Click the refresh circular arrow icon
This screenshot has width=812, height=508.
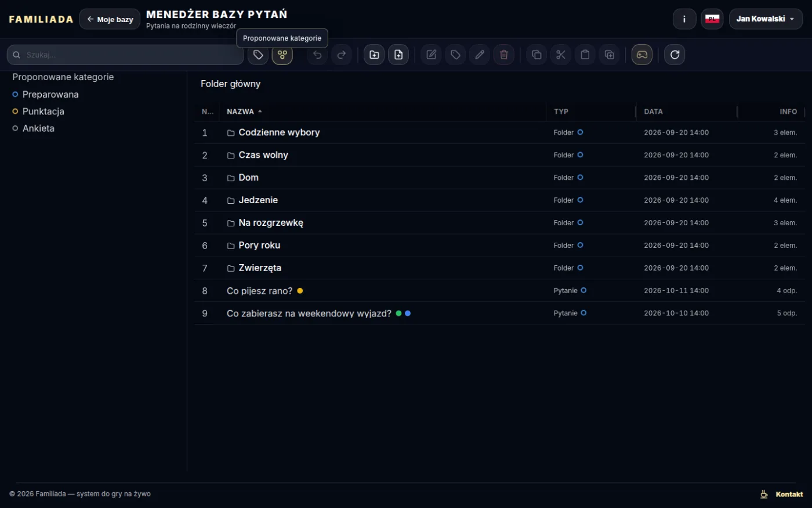point(675,55)
